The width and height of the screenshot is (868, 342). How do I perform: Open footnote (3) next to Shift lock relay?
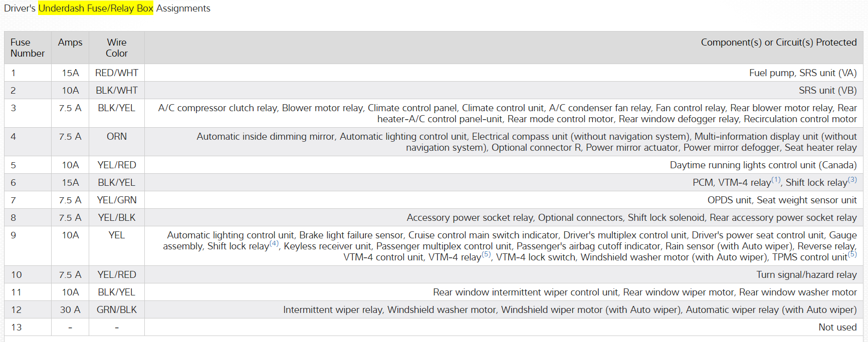(852, 180)
